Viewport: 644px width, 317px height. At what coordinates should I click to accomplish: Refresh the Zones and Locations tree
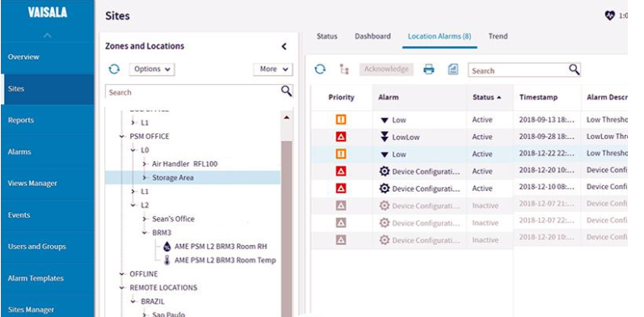(x=114, y=69)
